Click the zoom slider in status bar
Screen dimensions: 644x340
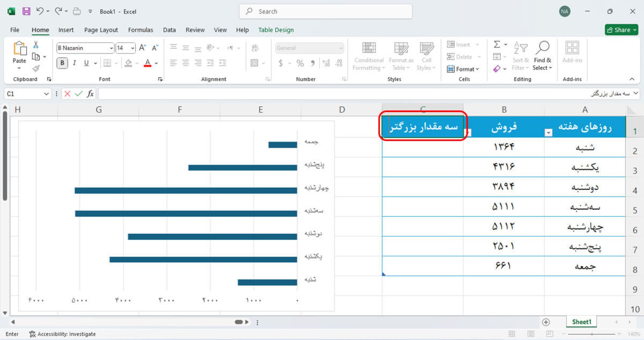coord(592,334)
